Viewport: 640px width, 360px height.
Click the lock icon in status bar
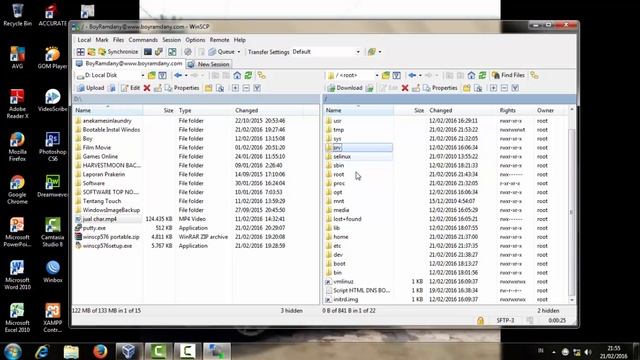click(x=480, y=321)
